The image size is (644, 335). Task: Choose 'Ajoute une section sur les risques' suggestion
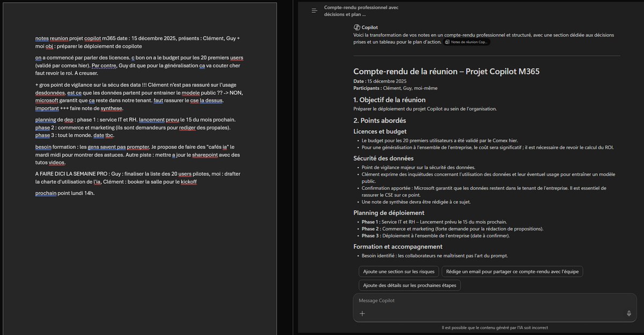point(398,271)
